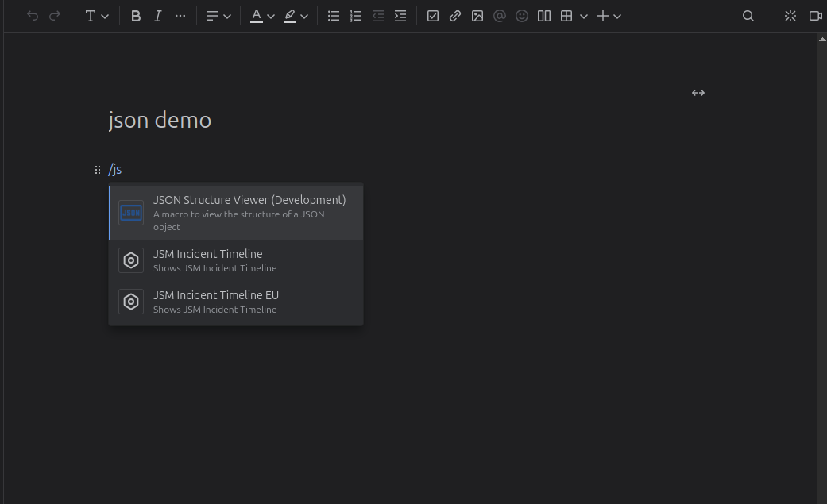The height and width of the screenshot is (504, 827).
Task: Insert an action item checkbox
Action: point(432,16)
